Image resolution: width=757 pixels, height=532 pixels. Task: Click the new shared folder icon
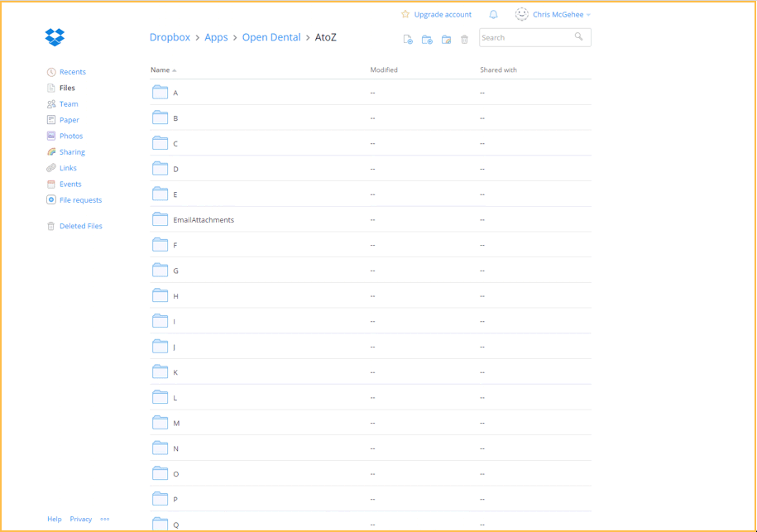point(446,39)
